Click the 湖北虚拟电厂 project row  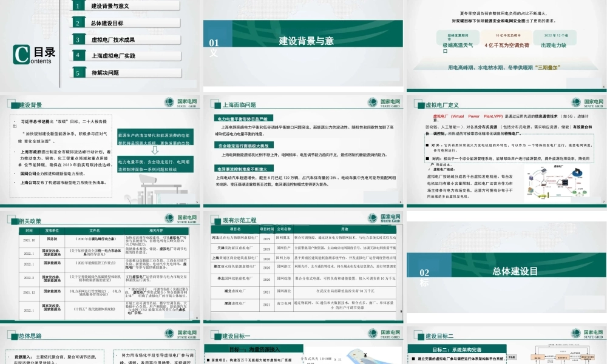303,291
